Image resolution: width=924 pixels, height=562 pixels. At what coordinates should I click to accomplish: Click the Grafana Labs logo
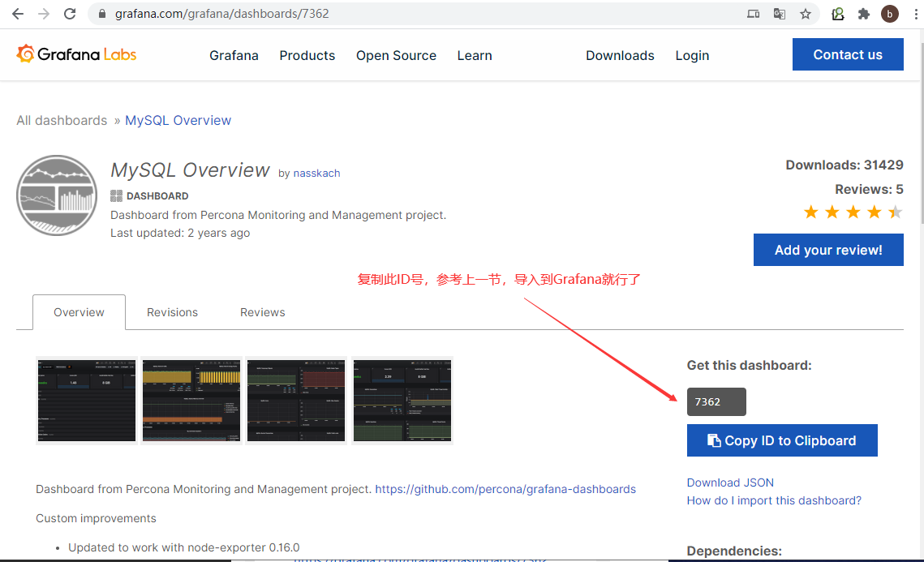point(75,54)
